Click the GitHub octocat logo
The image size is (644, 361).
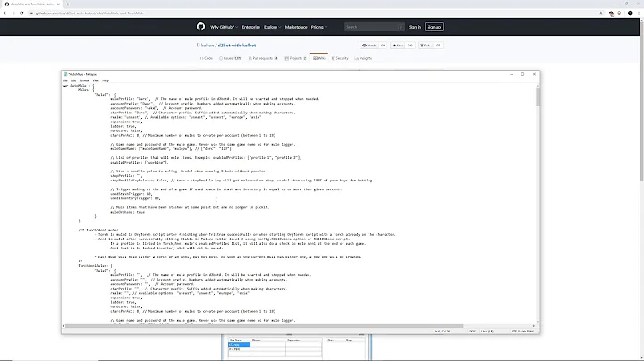coord(200,27)
